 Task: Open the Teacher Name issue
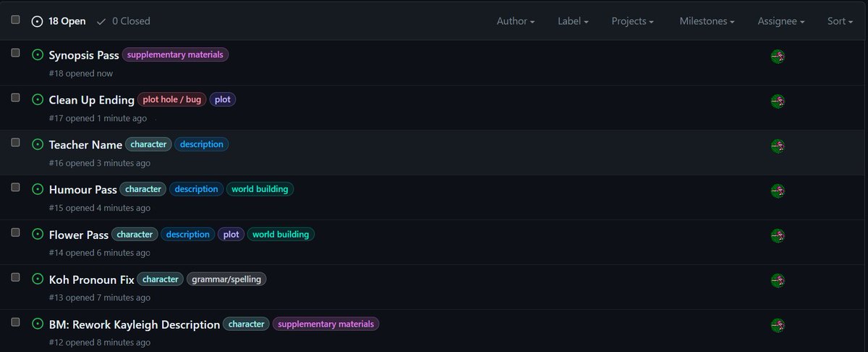point(85,146)
